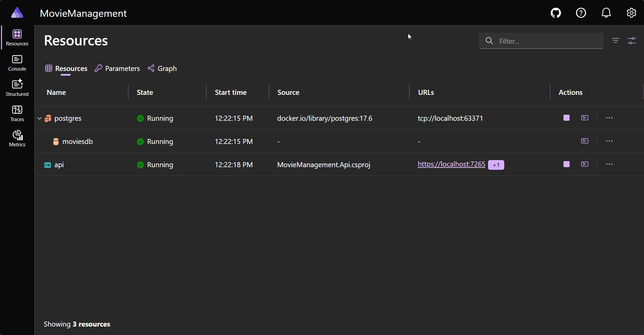Click the search magnifier icon

(x=489, y=41)
